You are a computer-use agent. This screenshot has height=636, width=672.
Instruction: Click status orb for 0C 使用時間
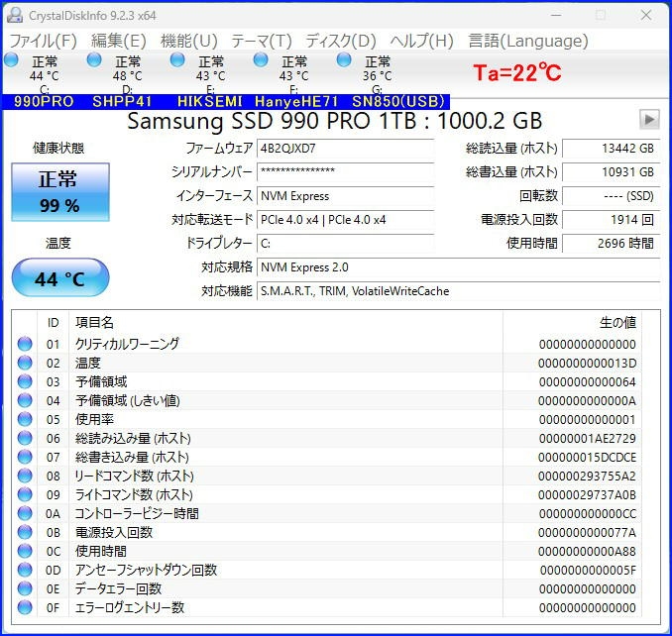(25, 551)
